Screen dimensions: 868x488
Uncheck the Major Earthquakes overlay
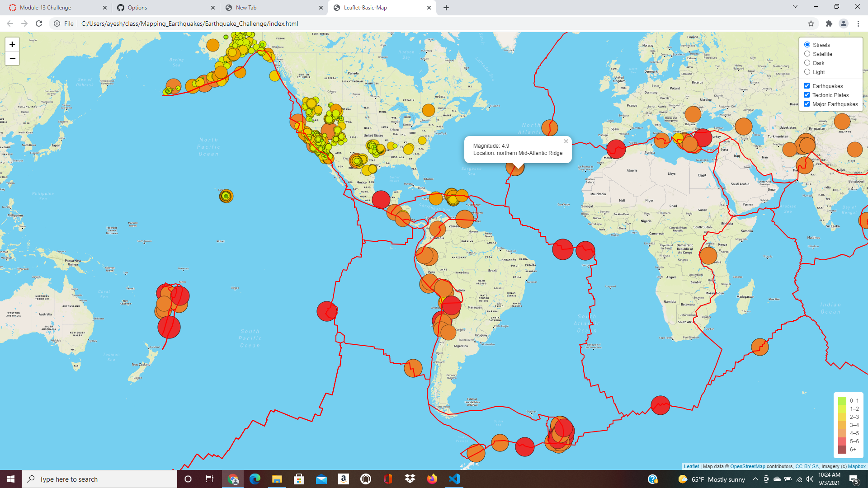[x=807, y=103]
